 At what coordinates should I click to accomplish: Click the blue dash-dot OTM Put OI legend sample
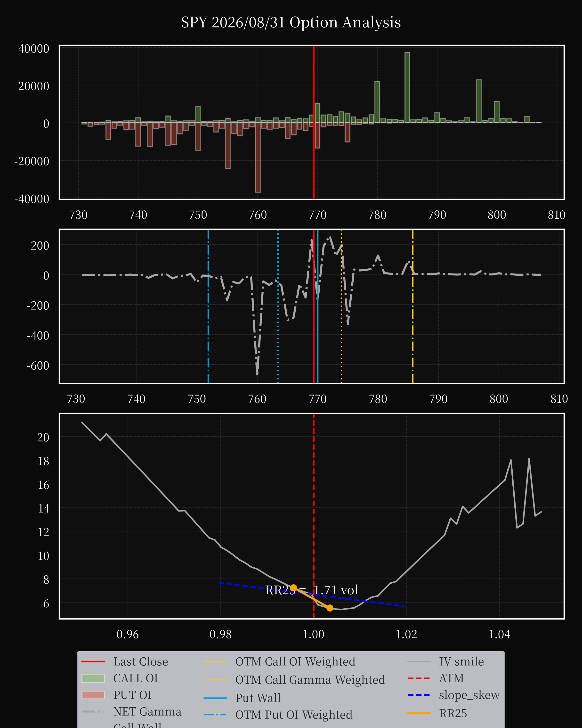click(x=215, y=715)
